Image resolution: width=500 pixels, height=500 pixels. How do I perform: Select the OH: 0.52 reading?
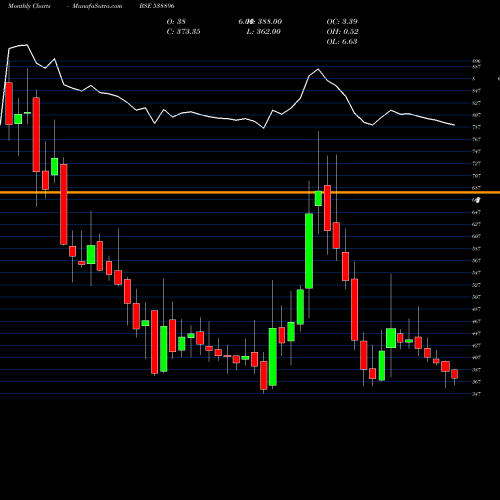click(342, 32)
